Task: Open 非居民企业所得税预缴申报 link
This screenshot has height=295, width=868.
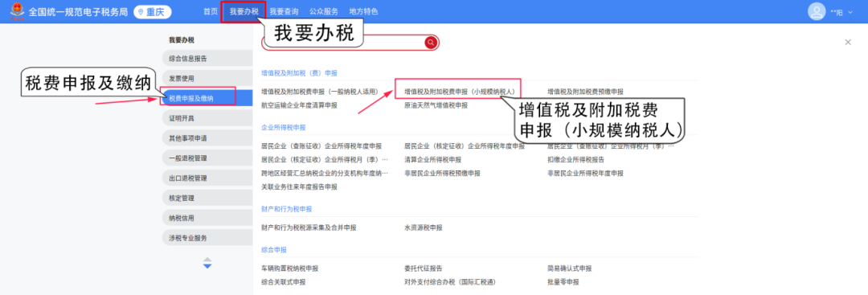Action: [442, 174]
